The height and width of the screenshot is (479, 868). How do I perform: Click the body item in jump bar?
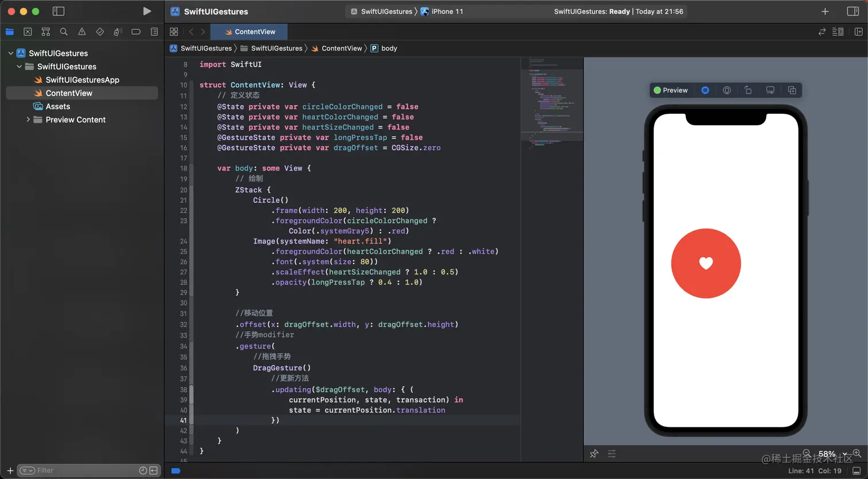[389, 48]
